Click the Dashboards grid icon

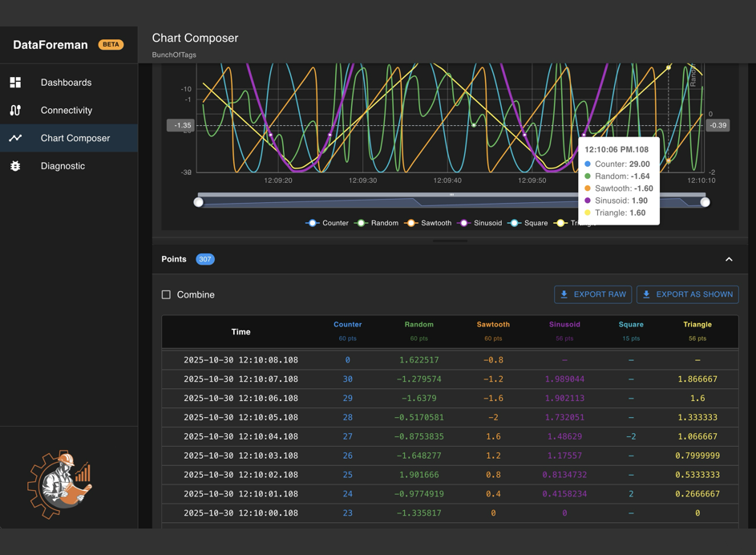pyautogui.click(x=15, y=83)
